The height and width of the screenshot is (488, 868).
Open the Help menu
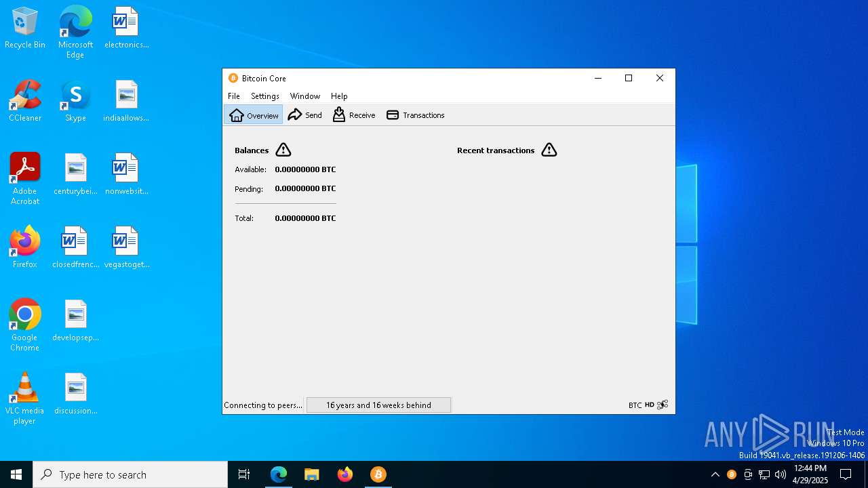(x=339, y=96)
